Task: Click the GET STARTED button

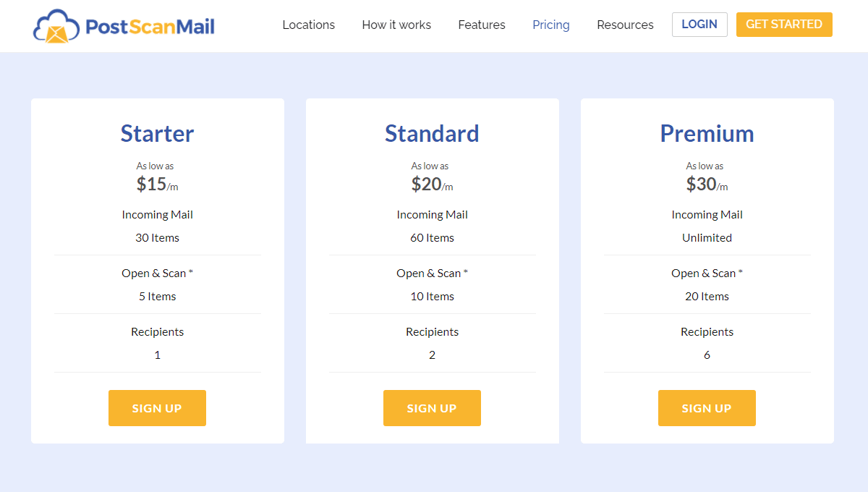Action: click(x=784, y=25)
